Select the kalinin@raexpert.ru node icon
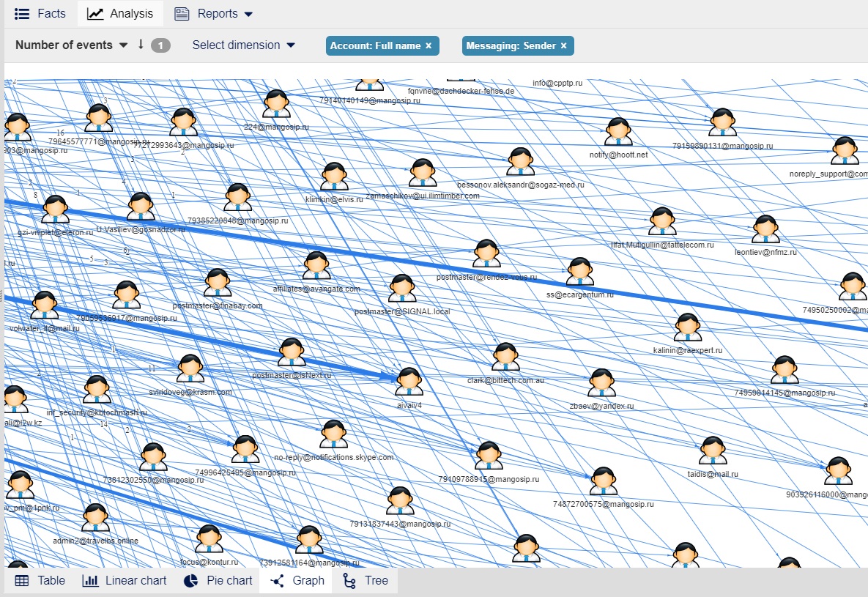The height and width of the screenshot is (597, 868). point(687,327)
